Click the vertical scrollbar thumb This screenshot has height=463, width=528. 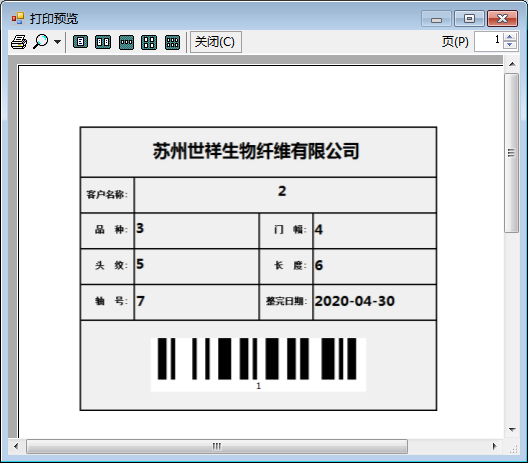coord(512,153)
